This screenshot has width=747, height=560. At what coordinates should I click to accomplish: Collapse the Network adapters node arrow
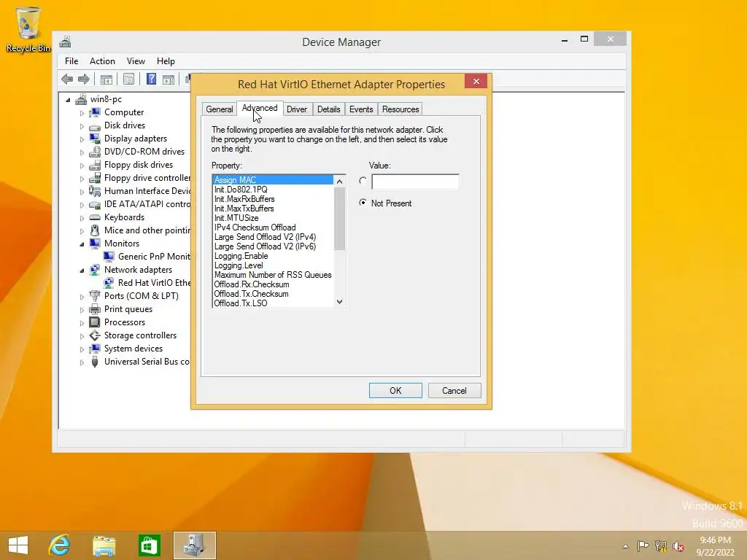[x=82, y=271]
